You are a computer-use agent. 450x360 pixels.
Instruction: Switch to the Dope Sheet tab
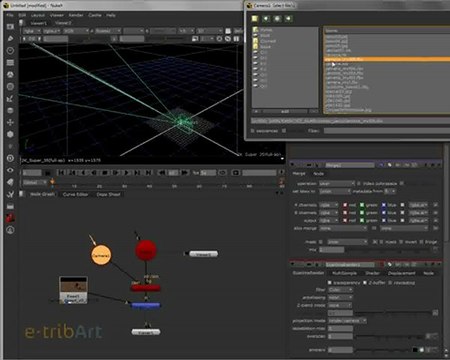click(108, 194)
